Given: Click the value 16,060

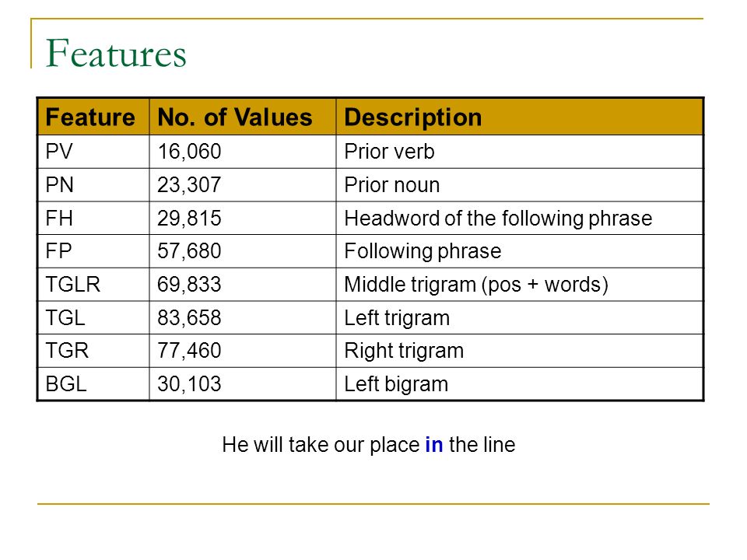Looking at the screenshot, I should pyautogui.click(x=189, y=152).
